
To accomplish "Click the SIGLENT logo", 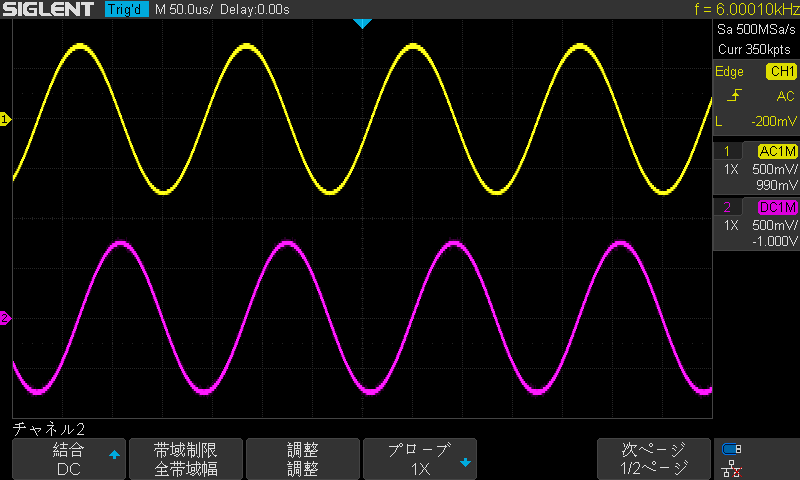I will [48, 9].
